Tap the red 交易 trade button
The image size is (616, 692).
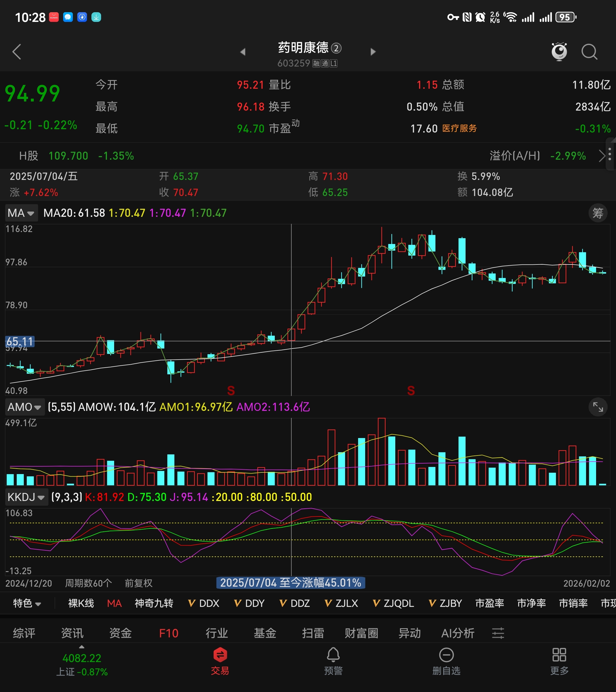click(x=220, y=661)
